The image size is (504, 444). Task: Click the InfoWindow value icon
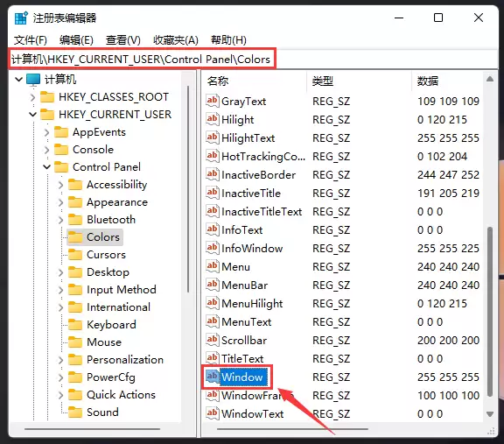[x=212, y=248]
